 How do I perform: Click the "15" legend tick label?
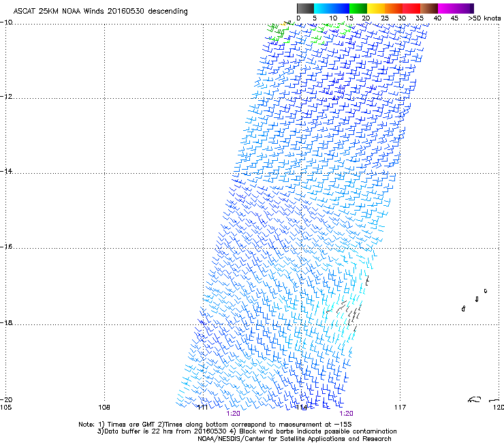[349, 18]
